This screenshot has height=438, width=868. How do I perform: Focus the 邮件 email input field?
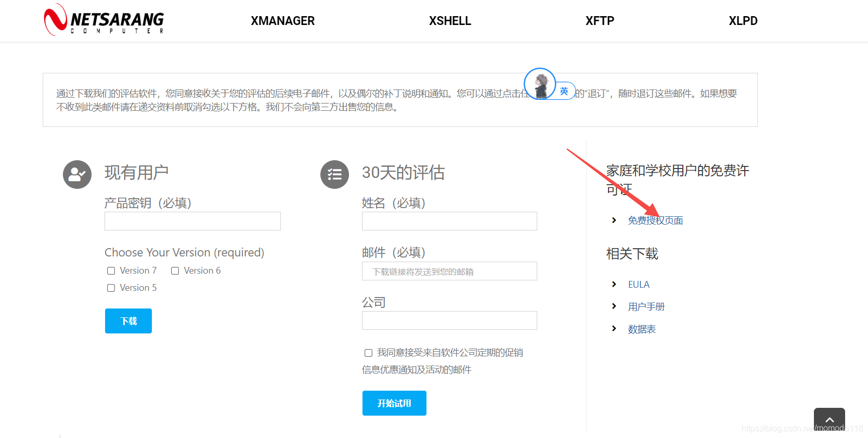[x=449, y=271]
